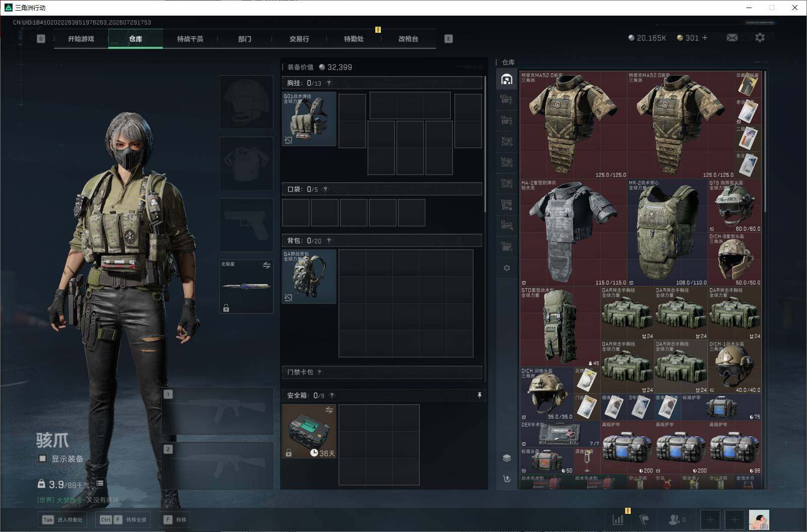This screenshot has width=807, height=532.
Task: Click the stack layers icon in warehouse sidebar
Action: click(x=507, y=458)
